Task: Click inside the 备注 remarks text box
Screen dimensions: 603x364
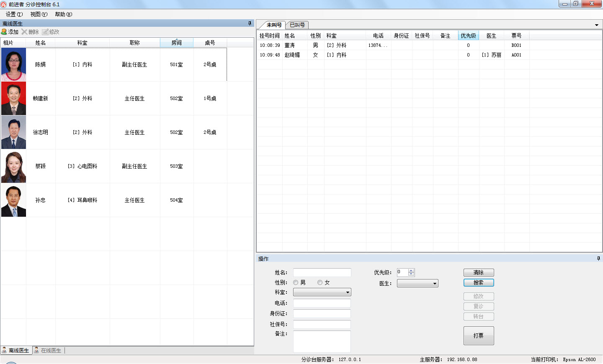Action: click(x=322, y=341)
